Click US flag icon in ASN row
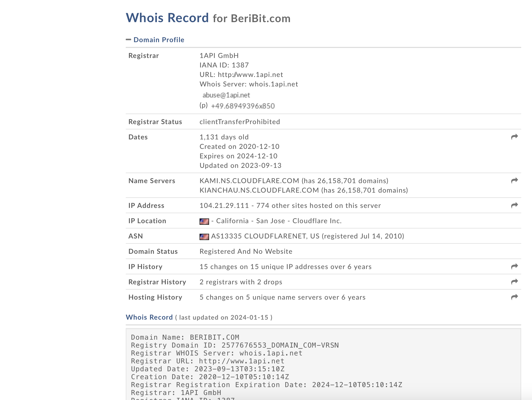Image resolution: width=532 pixels, height=400 pixels. (204, 237)
